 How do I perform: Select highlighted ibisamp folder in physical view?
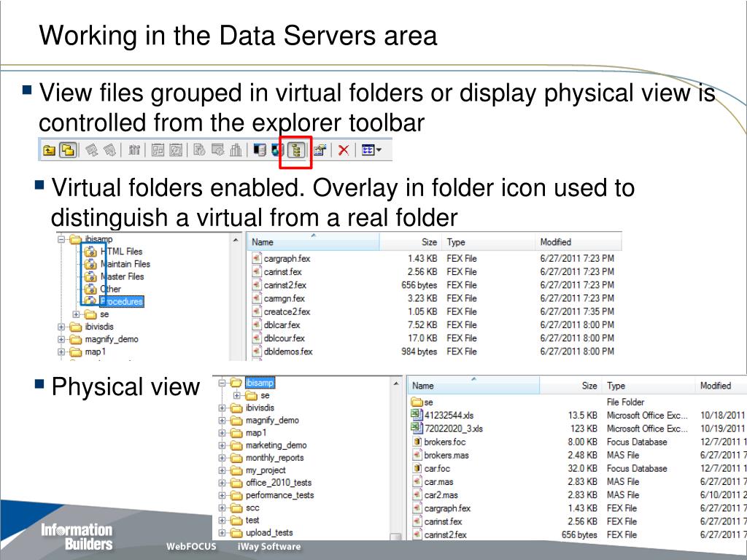(260, 383)
